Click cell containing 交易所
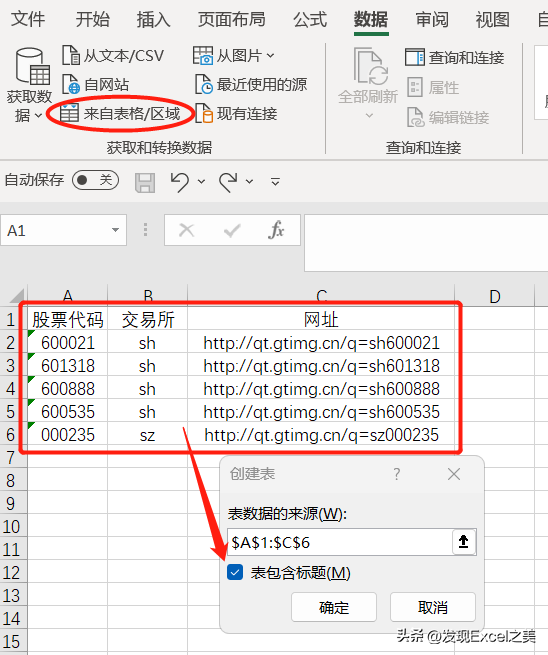 point(147,320)
